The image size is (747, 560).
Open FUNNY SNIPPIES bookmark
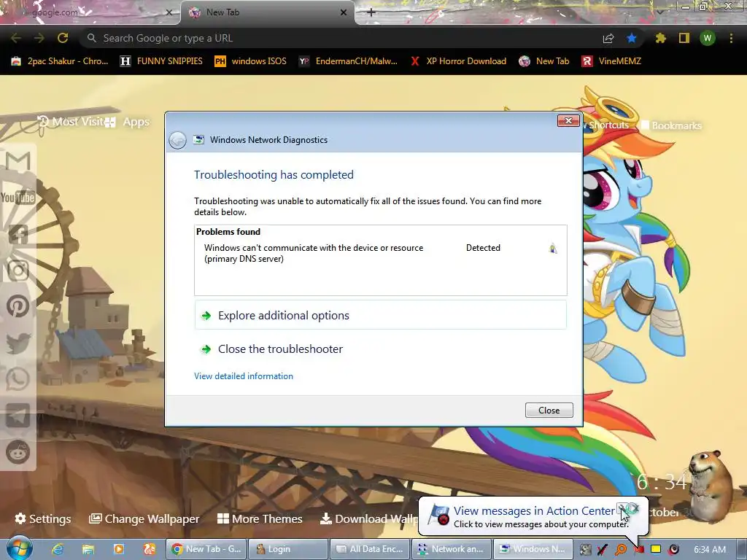click(x=161, y=61)
